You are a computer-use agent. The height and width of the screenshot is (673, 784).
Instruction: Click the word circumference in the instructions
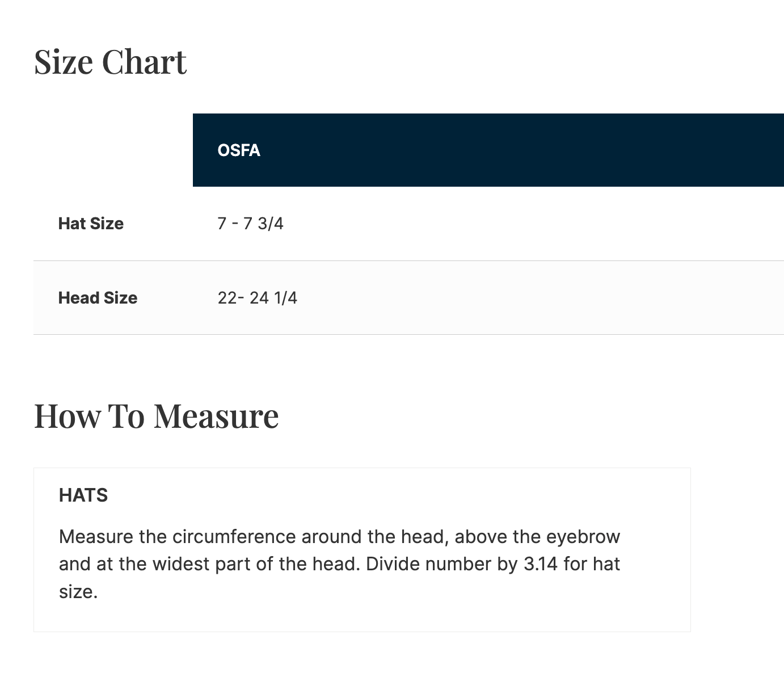pyautogui.click(x=234, y=537)
